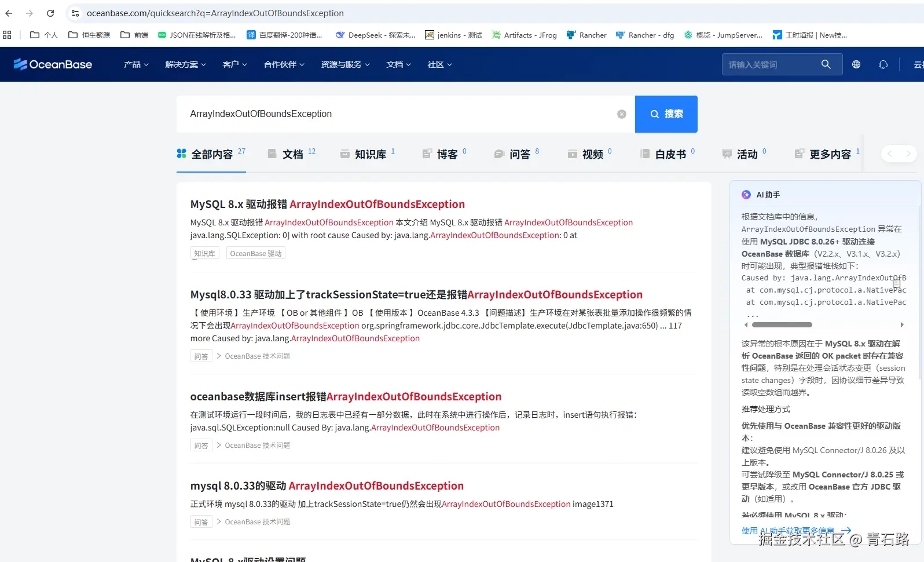Expand the 资源与服务 menu

(345, 64)
